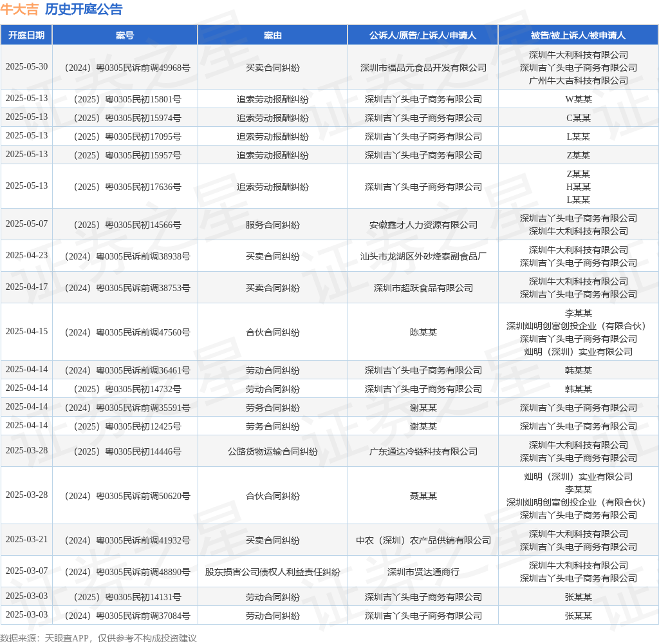Click the 公诉人/原告/上诉人/申请人 header
This screenshot has height=644, width=659.
423,35
